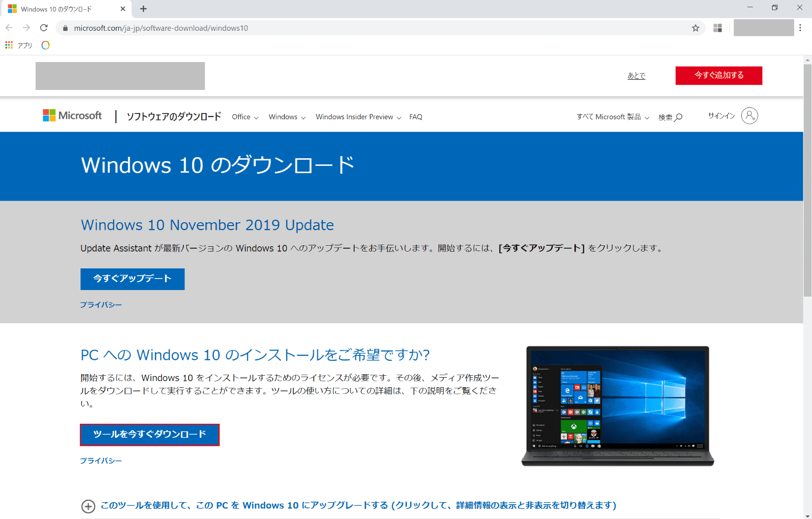The image size is (812, 519).
Task: Click the Windows 10 November 2019 Update heading
Action: point(207,225)
